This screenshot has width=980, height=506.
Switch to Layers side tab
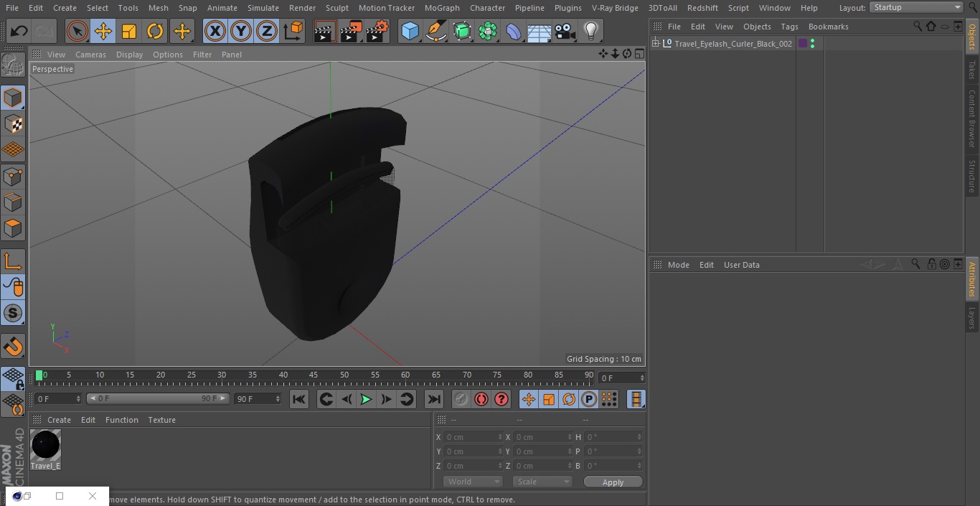(972, 317)
